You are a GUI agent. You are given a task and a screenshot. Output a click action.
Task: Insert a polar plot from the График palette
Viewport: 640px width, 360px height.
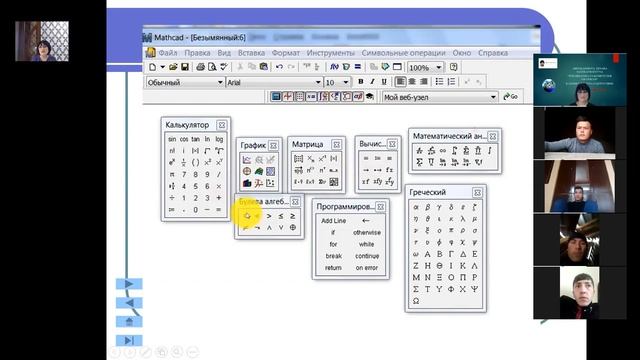coord(247,171)
